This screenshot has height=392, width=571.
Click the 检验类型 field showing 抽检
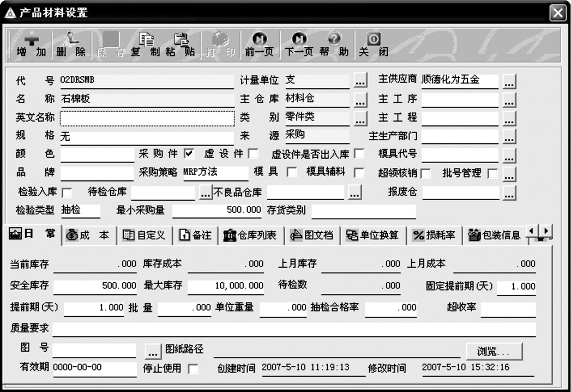(x=81, y=210)
